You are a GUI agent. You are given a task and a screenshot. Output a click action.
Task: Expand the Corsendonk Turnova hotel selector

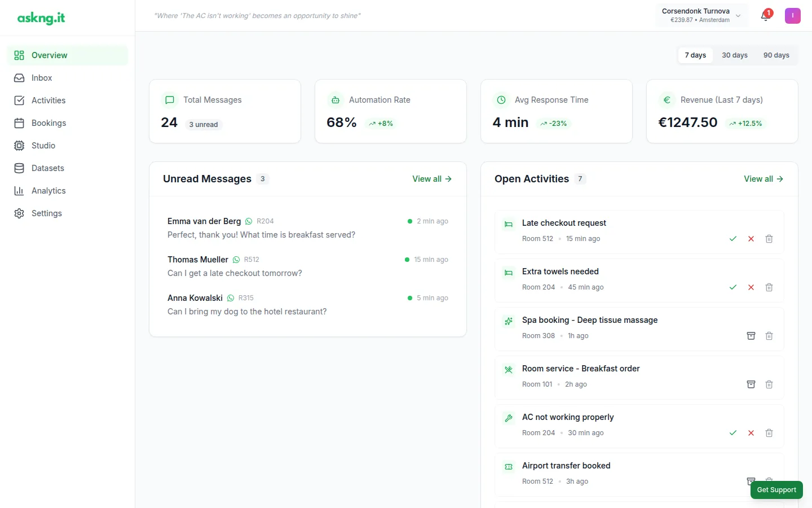pyautogui.click(x=701, y=15)
